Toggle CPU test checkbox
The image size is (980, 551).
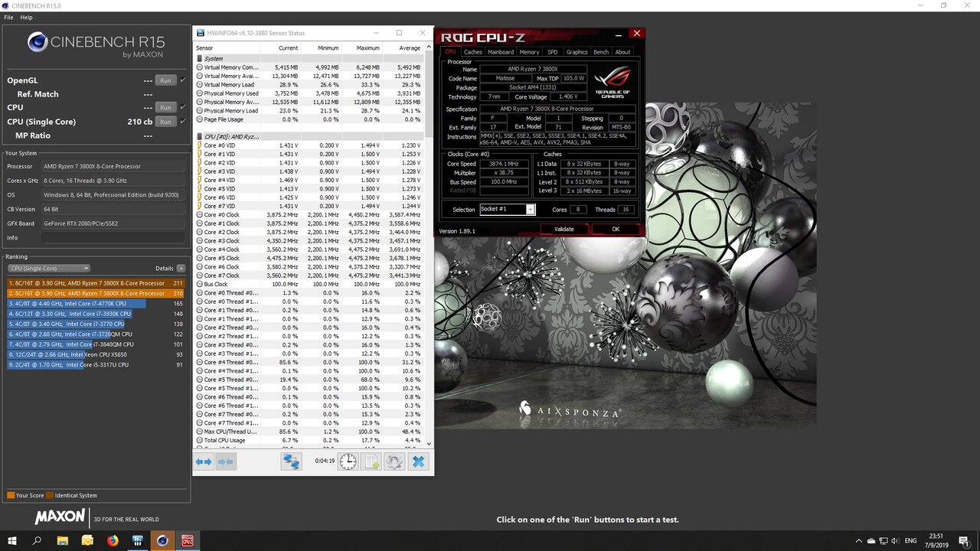click(183, 107)
